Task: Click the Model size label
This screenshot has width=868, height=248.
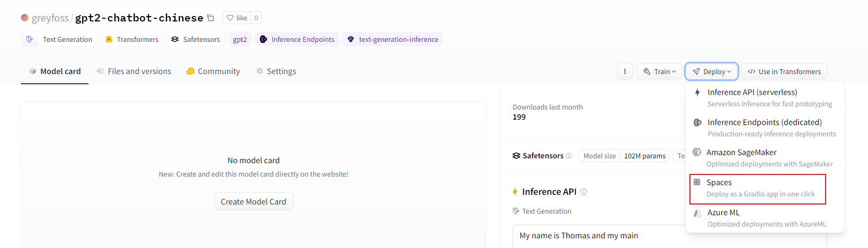Action: pos(600,156)
